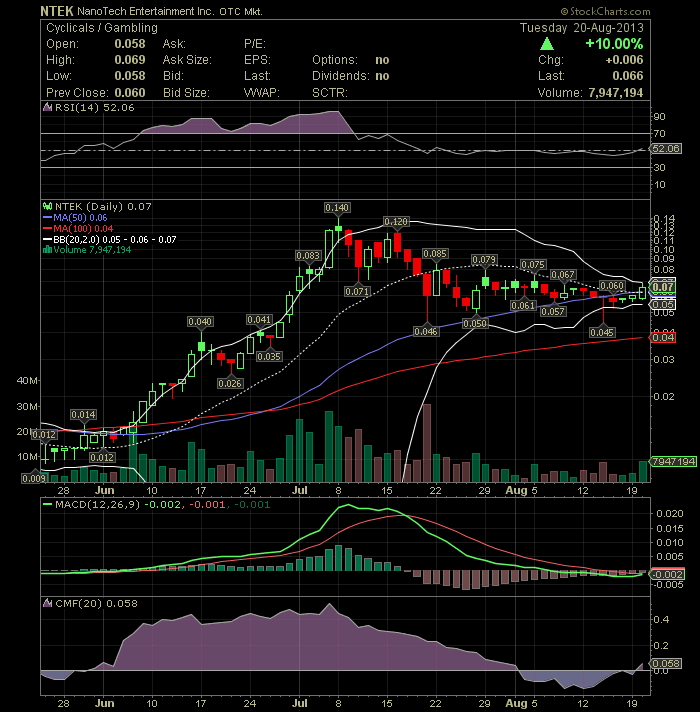Click the 0.075 price label
The height and width of the screenshot is (712, 700).
pyautogui.click(x=533, y=265)
